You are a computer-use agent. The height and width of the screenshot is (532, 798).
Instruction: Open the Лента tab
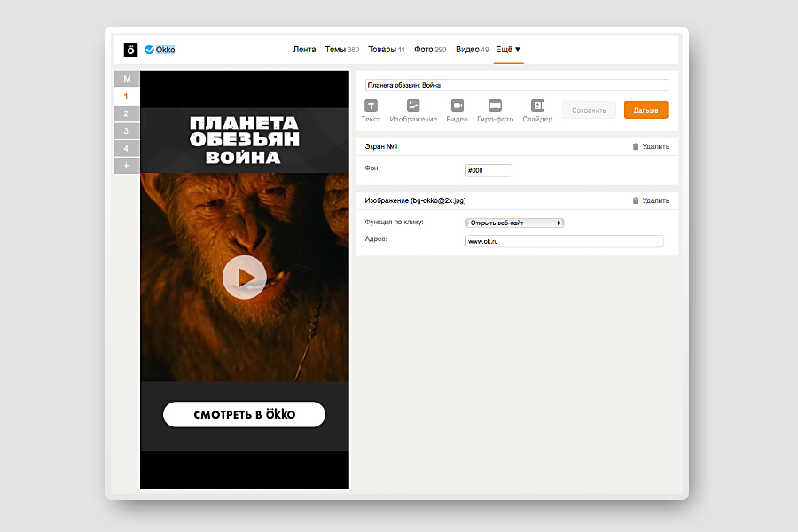tap(304, 50)
